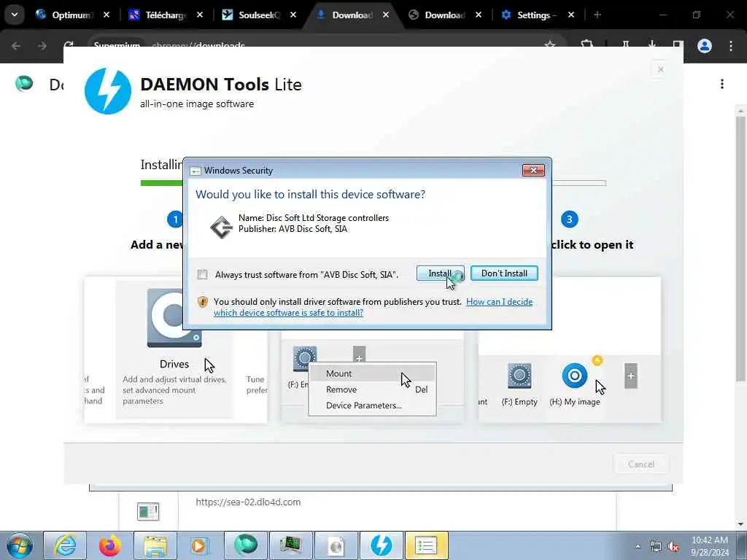Open a new browser tab
747x560 pixels.
click(x=597, y=15)
